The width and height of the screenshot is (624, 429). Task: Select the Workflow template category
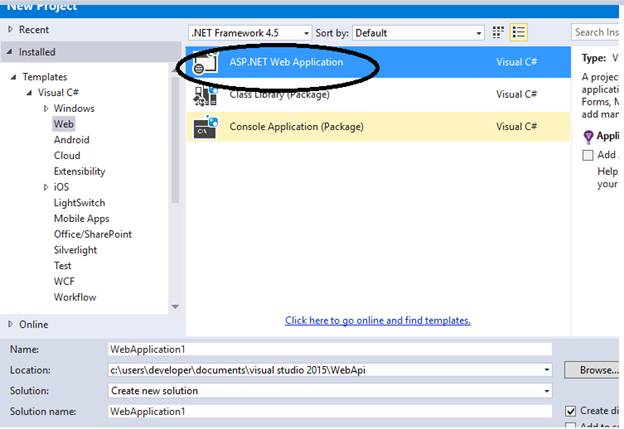[75, 297]
